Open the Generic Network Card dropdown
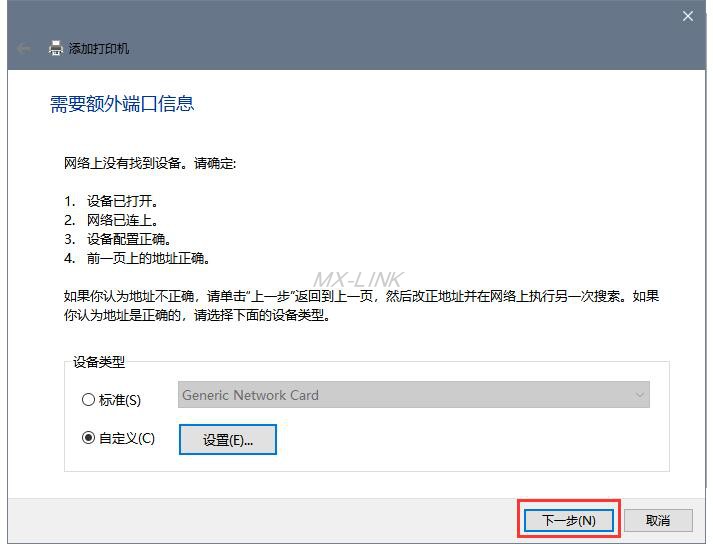This screenshot has width=713, height=551. click(x=413, y=395)
